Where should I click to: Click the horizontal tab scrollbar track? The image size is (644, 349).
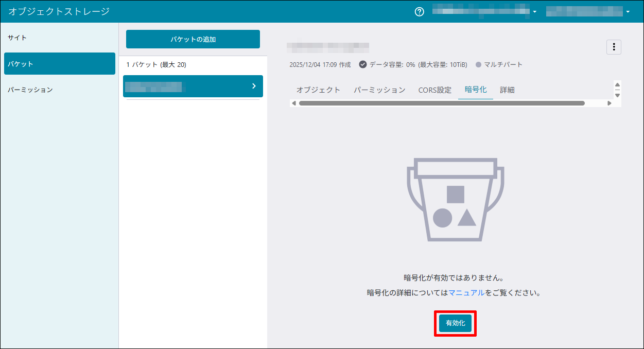[597, 103]
